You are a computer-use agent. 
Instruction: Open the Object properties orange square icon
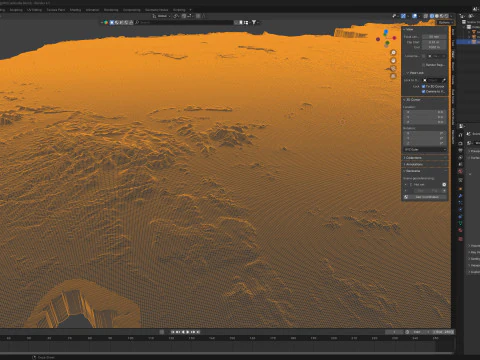pyautogui.click(x=460, y=189)
